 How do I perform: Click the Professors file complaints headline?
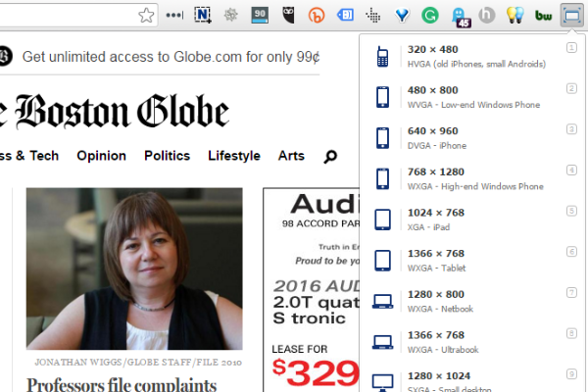pos(122,382)
